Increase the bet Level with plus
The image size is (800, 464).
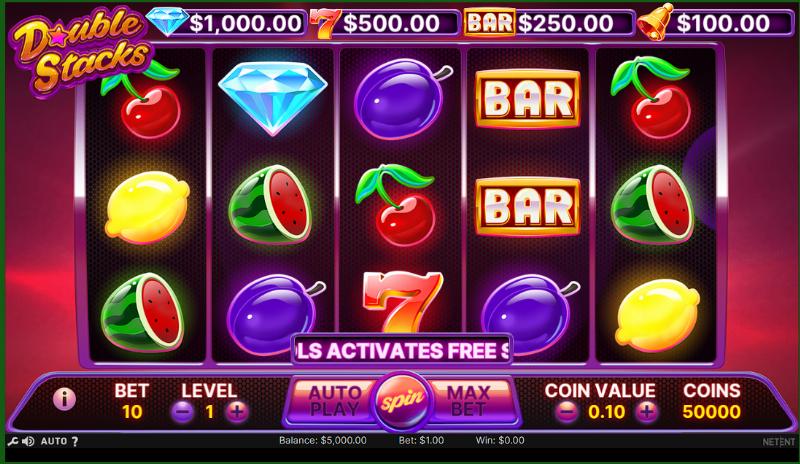(x=237, y=411)
